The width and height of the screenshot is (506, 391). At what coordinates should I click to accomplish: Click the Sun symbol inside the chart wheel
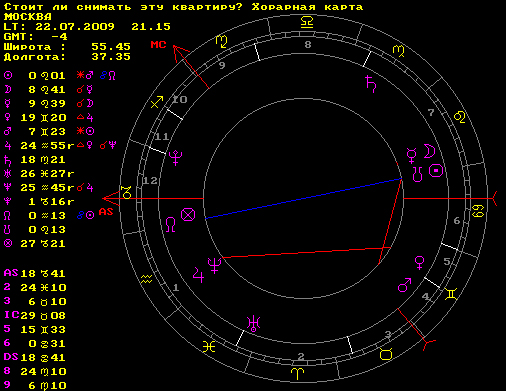click(x=436, y=171)
